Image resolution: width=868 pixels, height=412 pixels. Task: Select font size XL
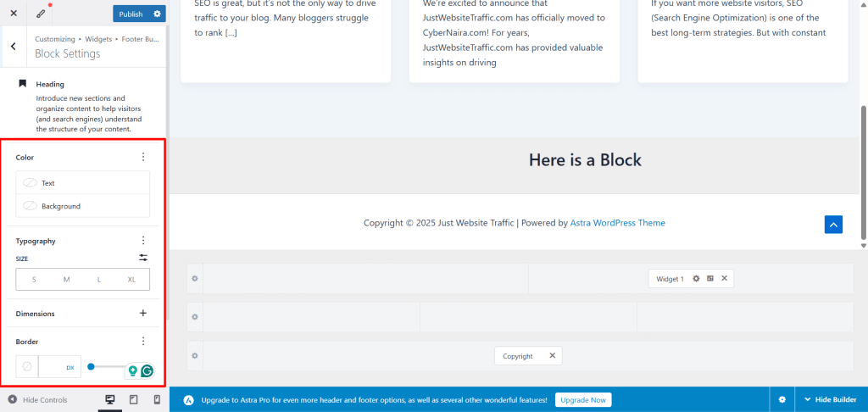(x=131, y=280)
